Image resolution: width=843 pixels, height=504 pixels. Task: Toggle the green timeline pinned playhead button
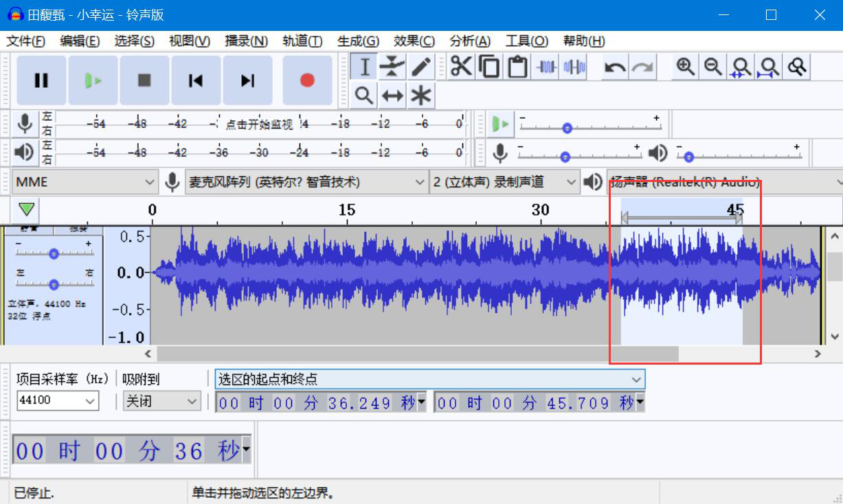coord(27,209)
